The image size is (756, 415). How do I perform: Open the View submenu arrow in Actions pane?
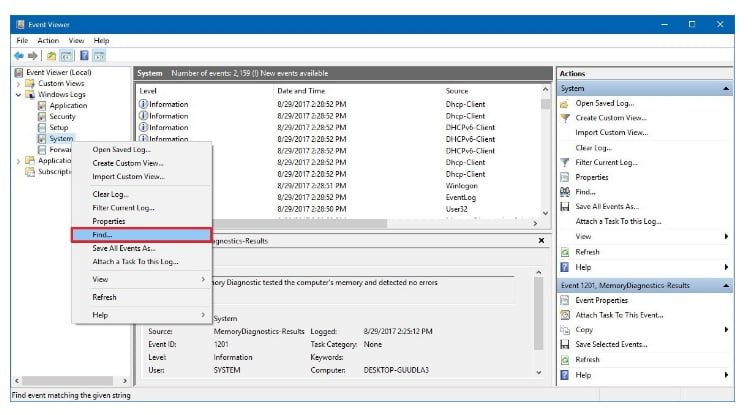coord(726,236)
